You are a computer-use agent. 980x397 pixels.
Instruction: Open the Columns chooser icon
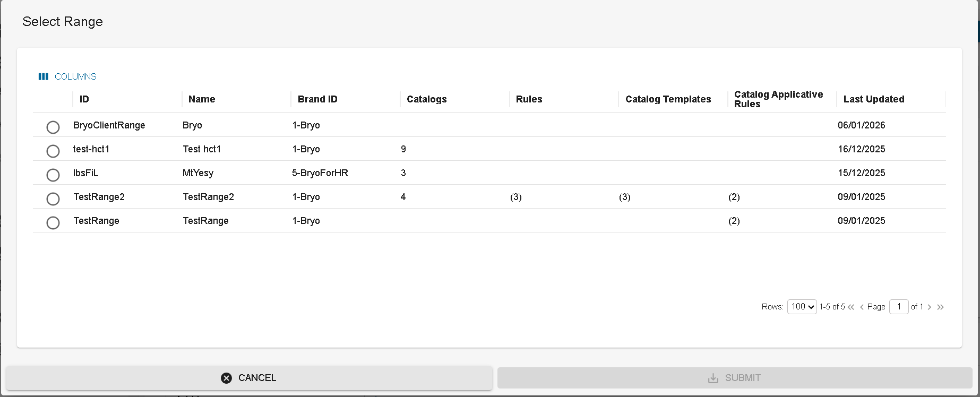pyautogui.click(x=44, y=77)
